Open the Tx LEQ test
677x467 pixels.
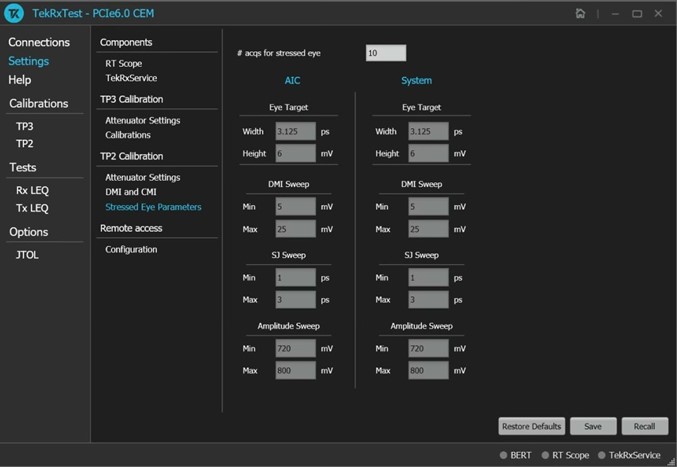pyautogui.click(x=32, y=208)
